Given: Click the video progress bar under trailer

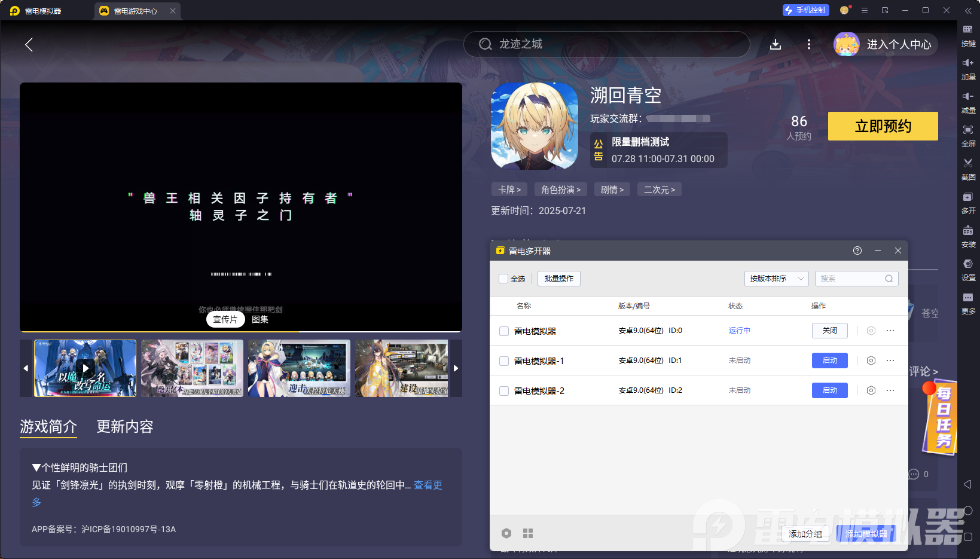Looking at the screenshot, I should [241, 331].
